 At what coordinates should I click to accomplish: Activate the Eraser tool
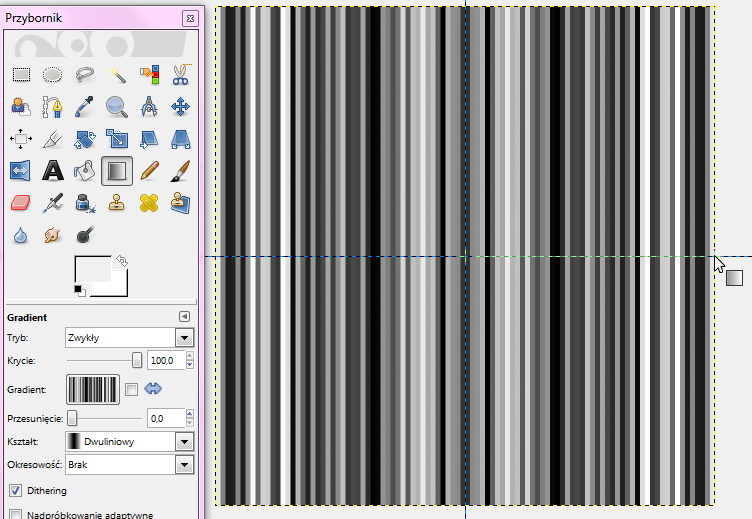[20, 203]
